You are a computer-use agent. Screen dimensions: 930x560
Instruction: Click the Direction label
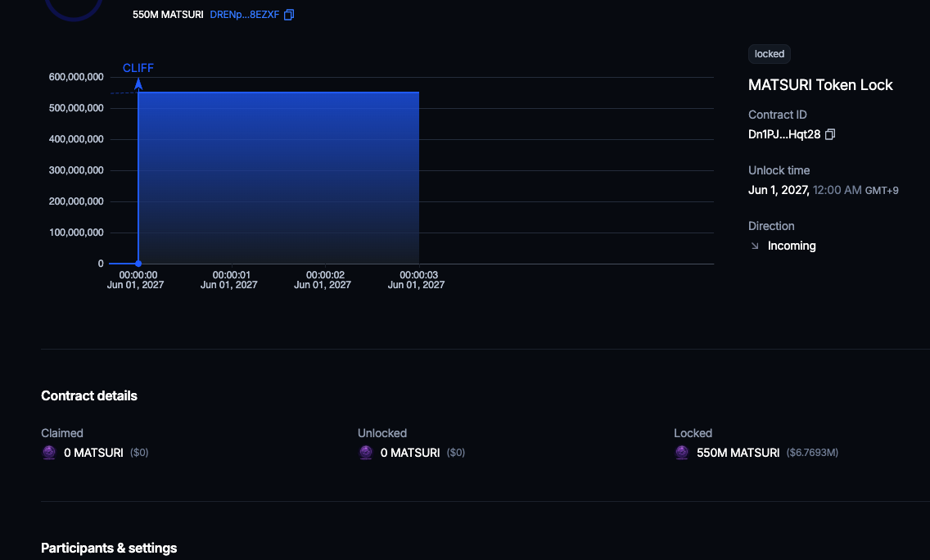[x=771, y=226]
